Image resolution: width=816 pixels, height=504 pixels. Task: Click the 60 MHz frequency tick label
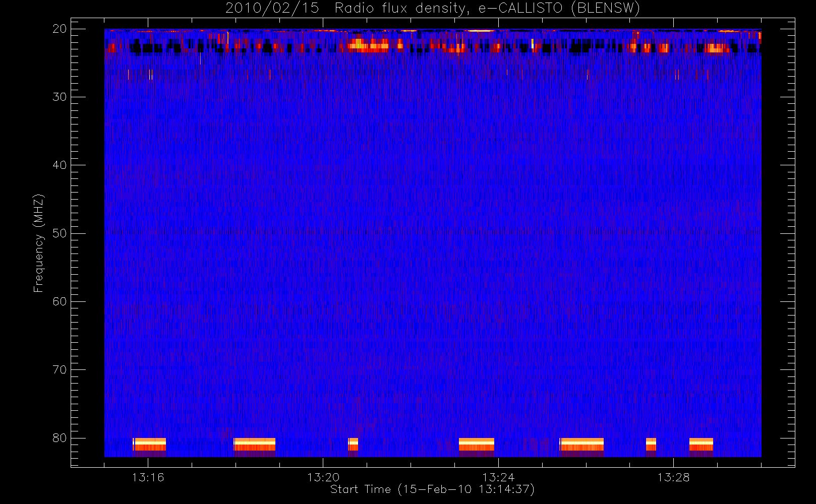point(60,301)
